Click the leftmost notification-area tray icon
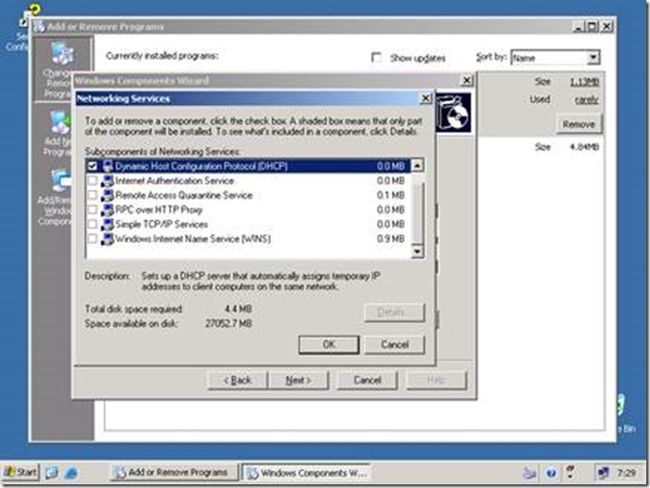 click(x=529, y=473)
